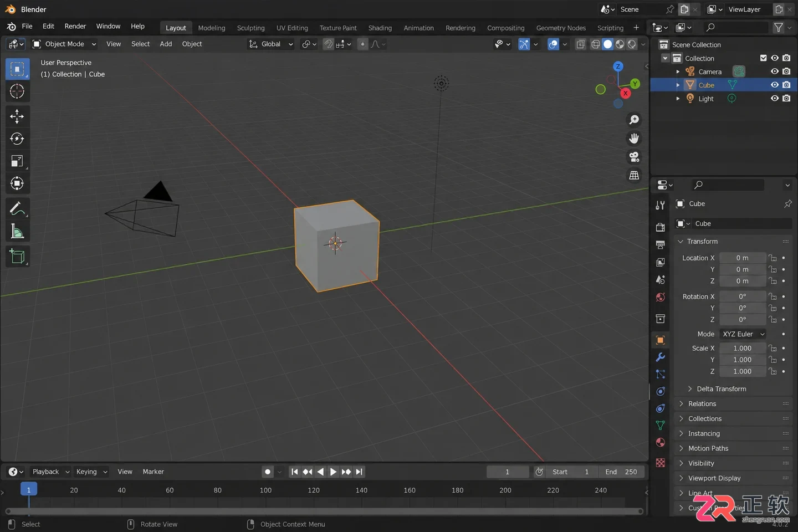This screenshot has height=532, width=798.
Task: Click the Location X value field
Action: click(x=743, y=258)
